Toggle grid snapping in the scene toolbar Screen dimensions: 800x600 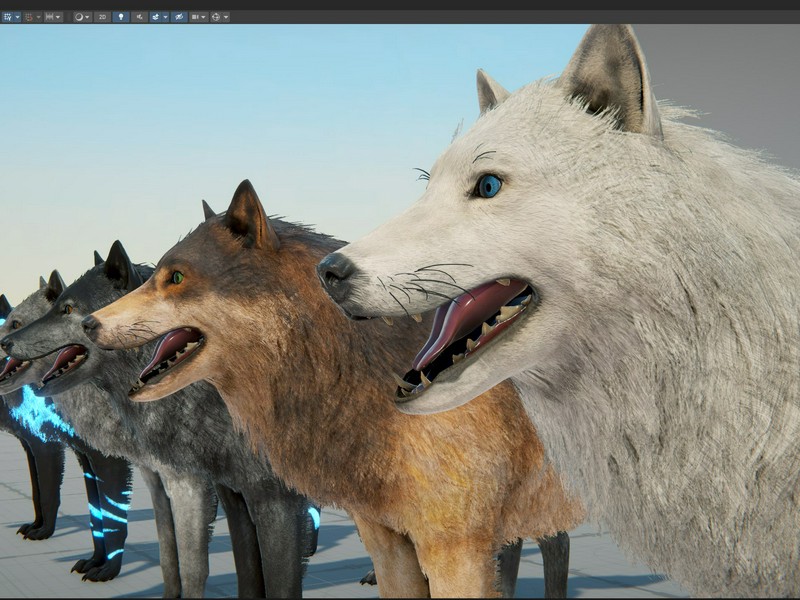(x=8, y=17)
